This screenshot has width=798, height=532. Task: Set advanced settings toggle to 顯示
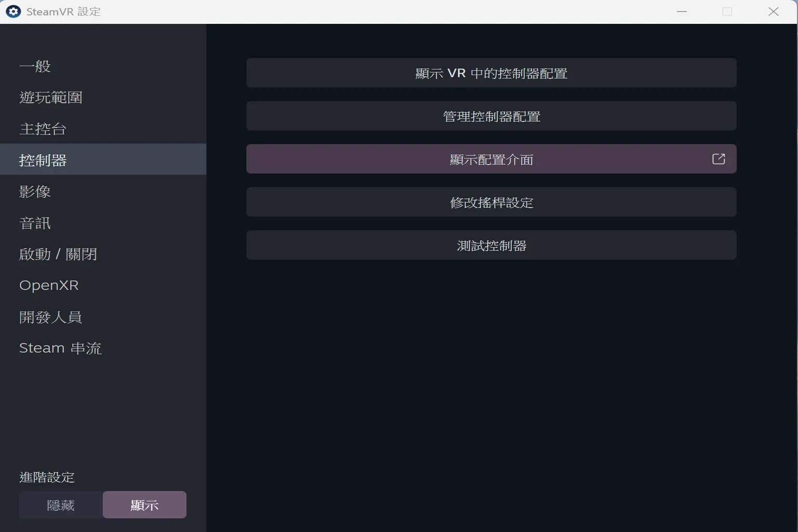(144, 504)
